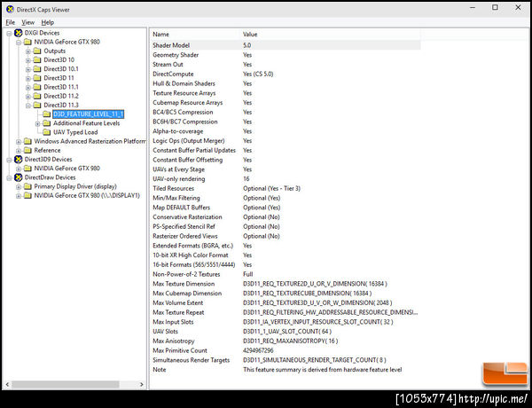Select the UAV Typed Load tree item
The width and height of the screenshot is (532, 408).
(x=75, y=132)
